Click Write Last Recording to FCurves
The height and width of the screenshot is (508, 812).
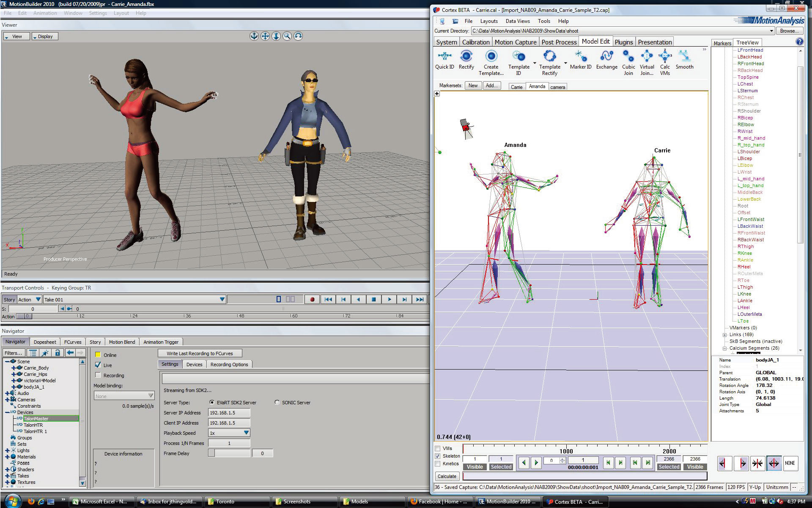pos(200,353)
